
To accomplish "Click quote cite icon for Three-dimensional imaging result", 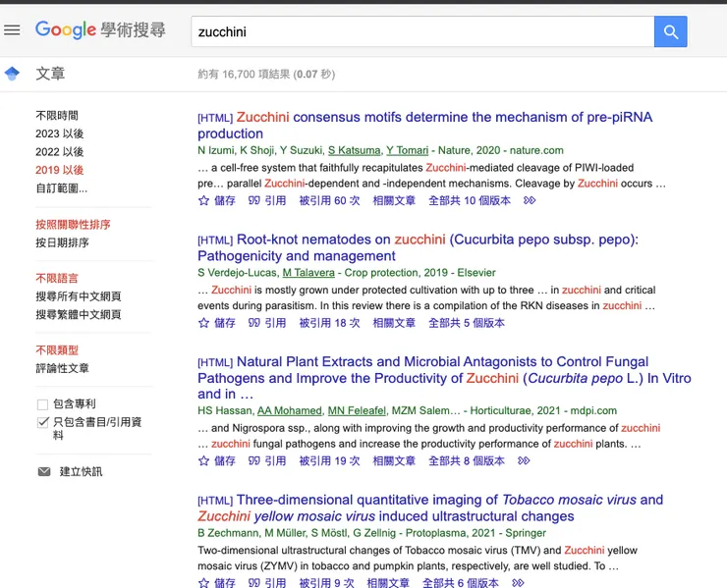I will 254,583.
